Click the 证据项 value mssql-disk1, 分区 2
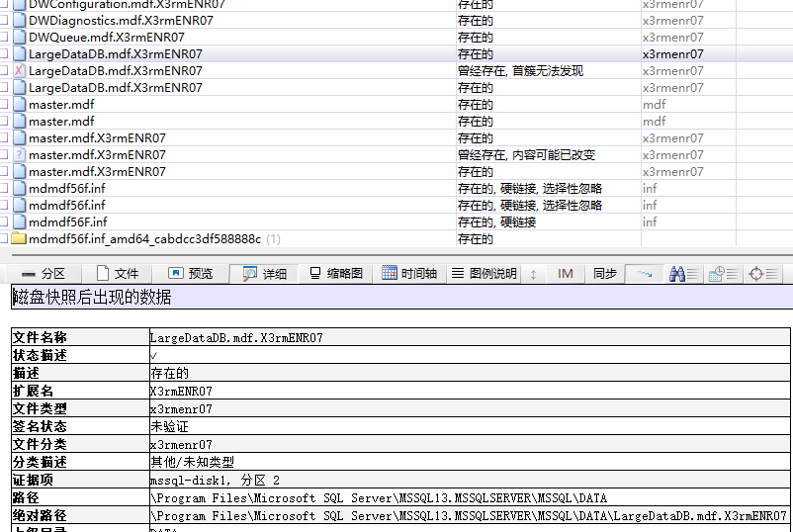This screenshot has height=532, width=793. click(x=215, y=480)
